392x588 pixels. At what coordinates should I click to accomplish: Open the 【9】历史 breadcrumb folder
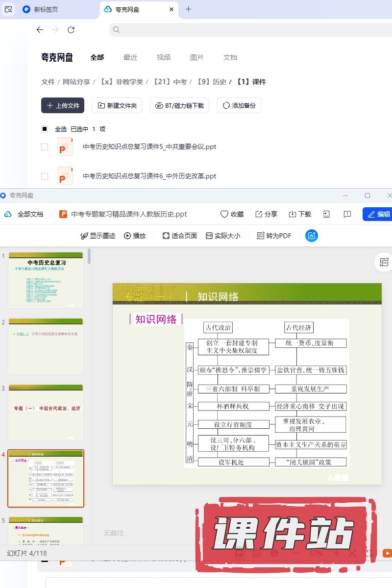pos(212,82)
